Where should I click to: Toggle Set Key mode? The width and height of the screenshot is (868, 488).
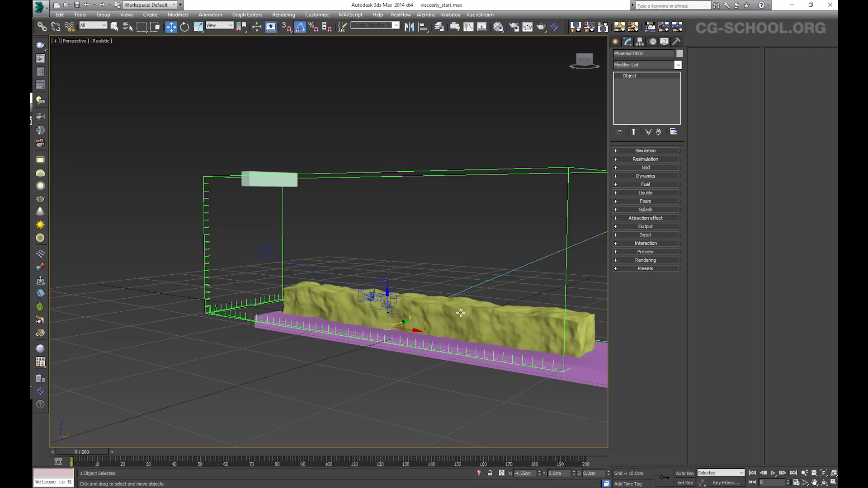[684, 483]
